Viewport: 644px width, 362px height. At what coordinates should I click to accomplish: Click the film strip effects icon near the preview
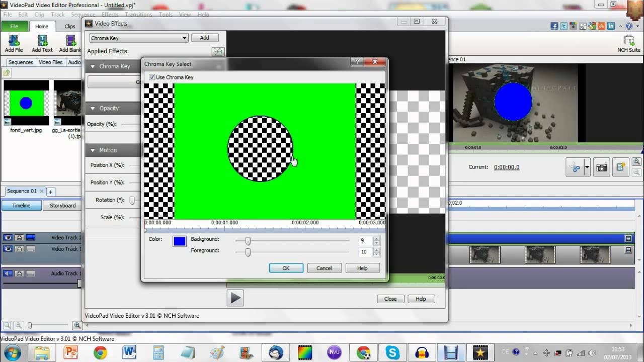tap(621, 168)
